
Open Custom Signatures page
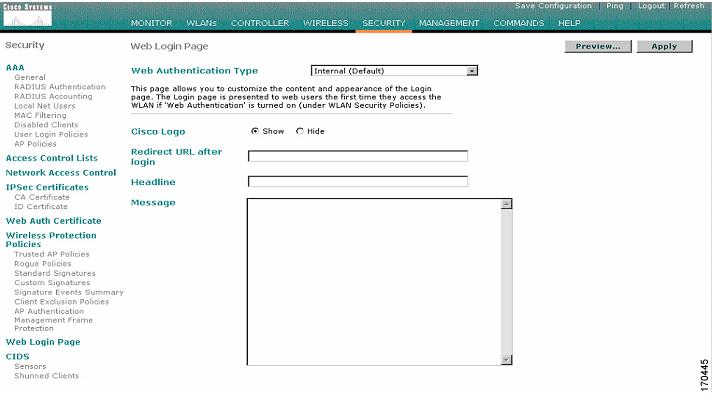pos(52,283)
